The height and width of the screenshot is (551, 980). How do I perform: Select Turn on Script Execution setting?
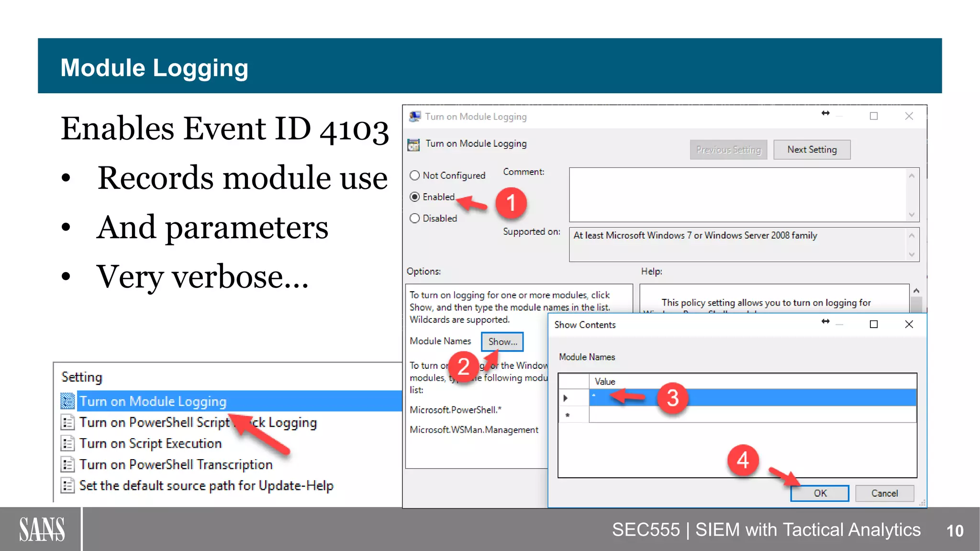coord(150,443)
